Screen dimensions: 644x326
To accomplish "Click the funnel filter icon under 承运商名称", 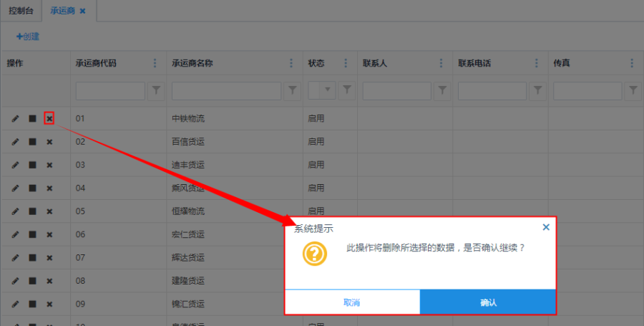I will 293,91.
